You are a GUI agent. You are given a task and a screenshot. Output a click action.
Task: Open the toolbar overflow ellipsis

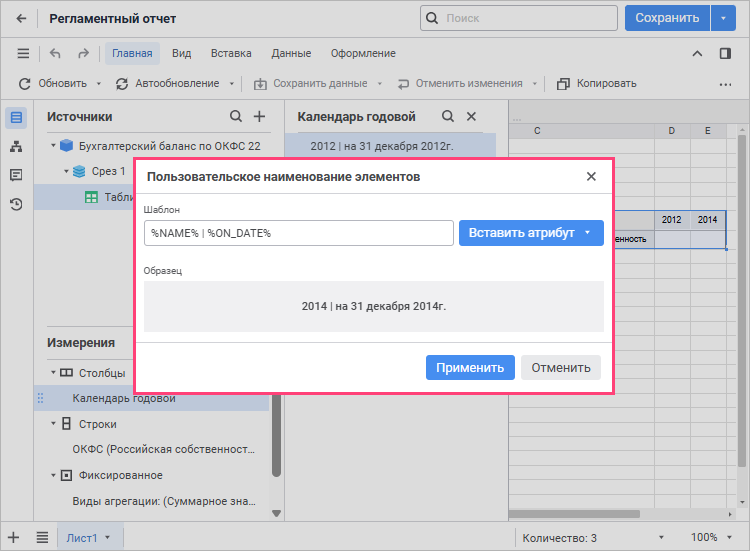[725, 84]
